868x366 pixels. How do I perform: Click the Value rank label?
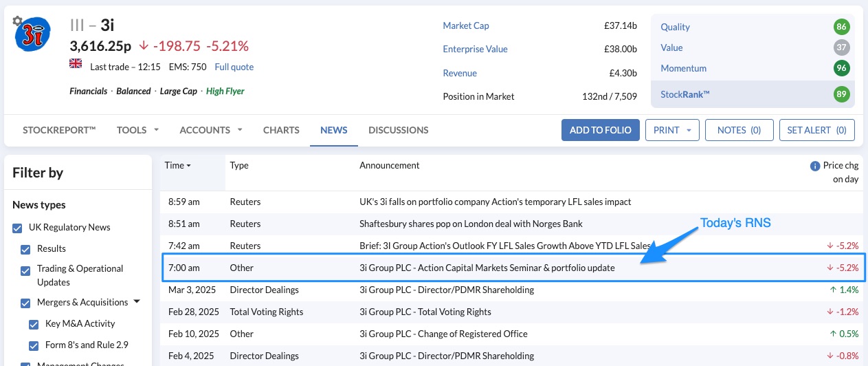(671, 48)
